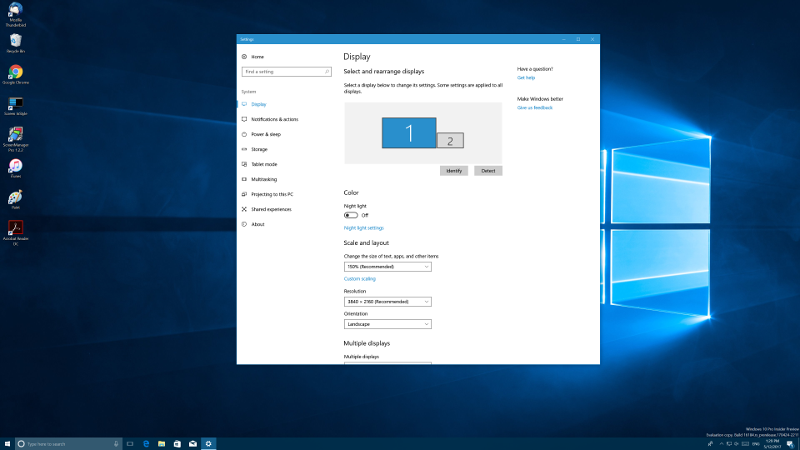Launch iTunes from the desktop
This screenshot has width=800, height=450.
point(15,168)
